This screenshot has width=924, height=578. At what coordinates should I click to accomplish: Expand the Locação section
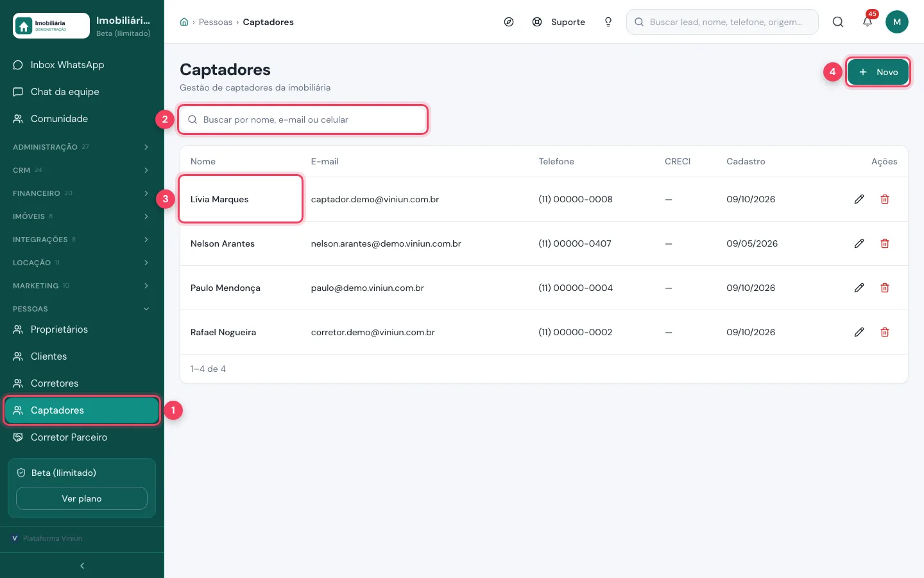tap(82, 263)
